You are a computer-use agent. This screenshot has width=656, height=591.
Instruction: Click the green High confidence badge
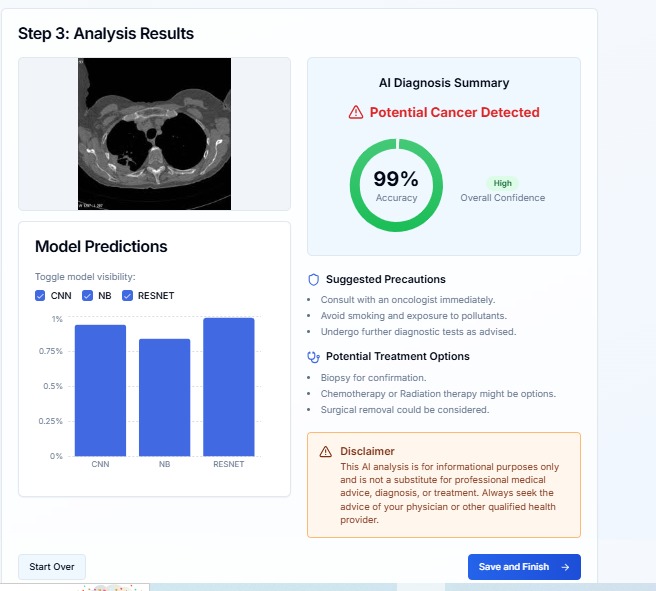[x=502, y=183]
